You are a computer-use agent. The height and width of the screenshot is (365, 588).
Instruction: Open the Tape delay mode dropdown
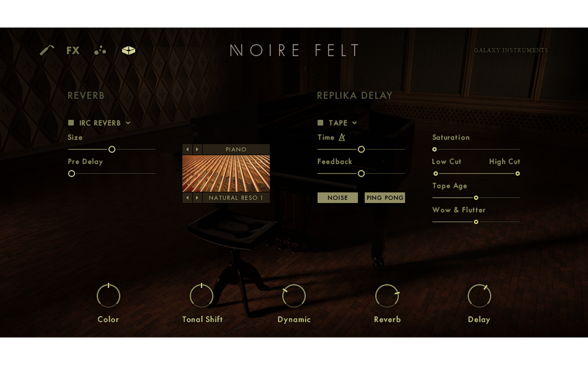(x=343, y=123)
